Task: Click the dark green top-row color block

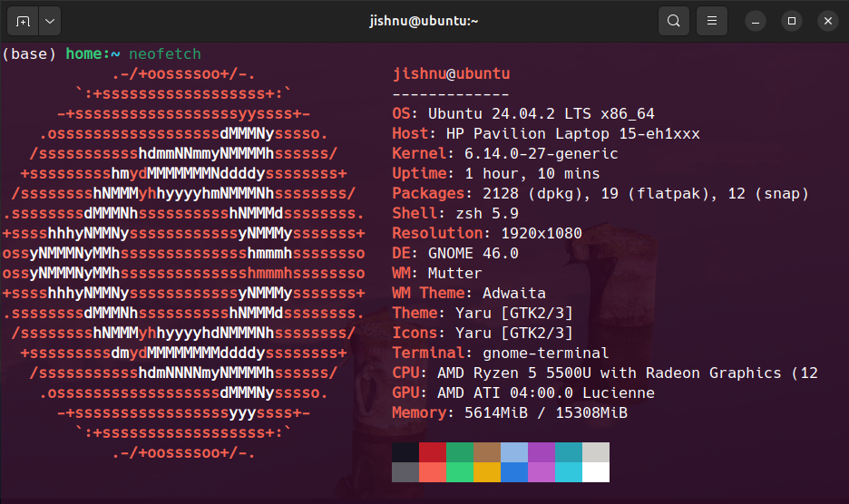Action: pyautogui.click(x=460, y=452)
